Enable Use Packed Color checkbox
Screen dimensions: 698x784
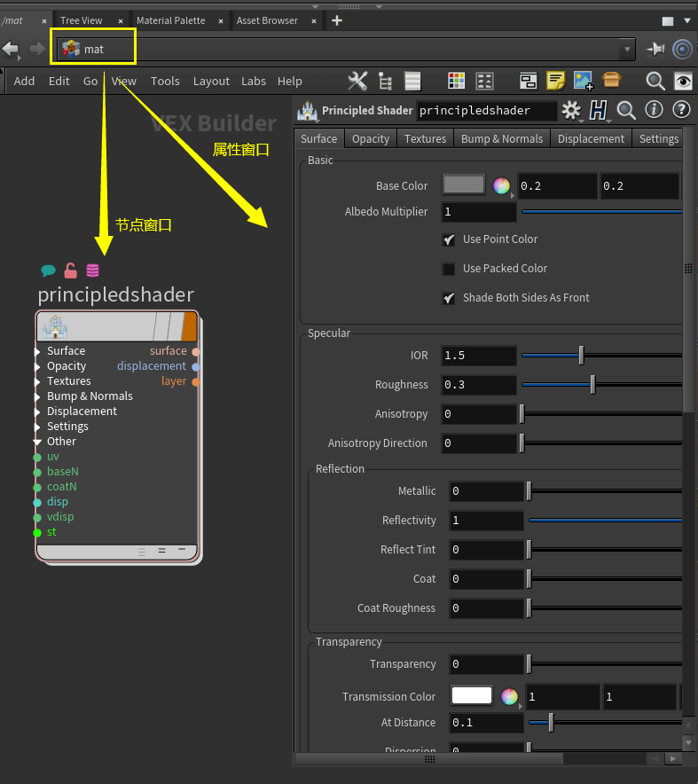pos(449,269)
